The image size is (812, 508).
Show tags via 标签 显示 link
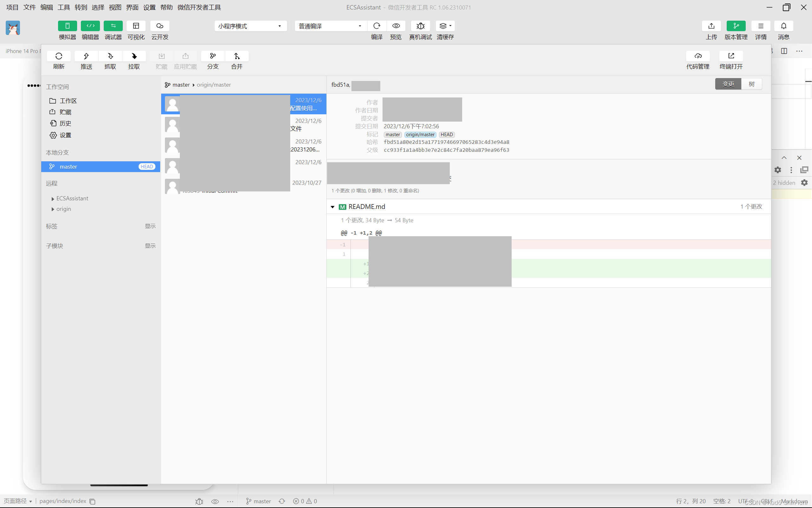click(x=150, y=226)
